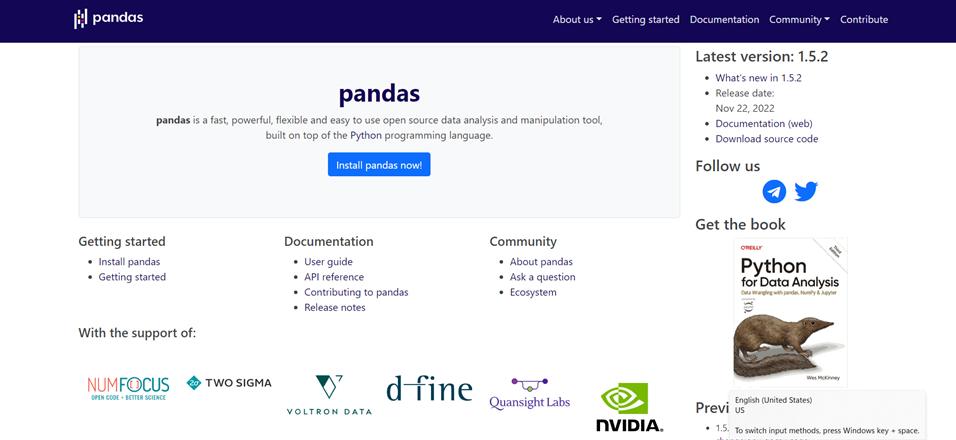The width and height of the screenshot is (956, 440).
Task: Click the NVIDIA sponsor logo
Action: coord(629,407)
